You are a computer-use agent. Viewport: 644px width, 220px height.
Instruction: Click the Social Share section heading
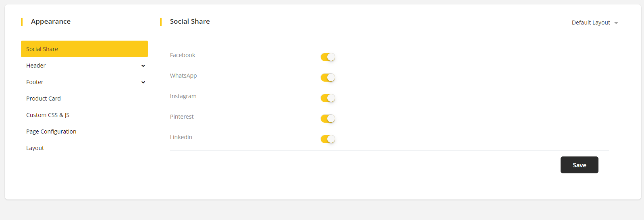point(190,21)
